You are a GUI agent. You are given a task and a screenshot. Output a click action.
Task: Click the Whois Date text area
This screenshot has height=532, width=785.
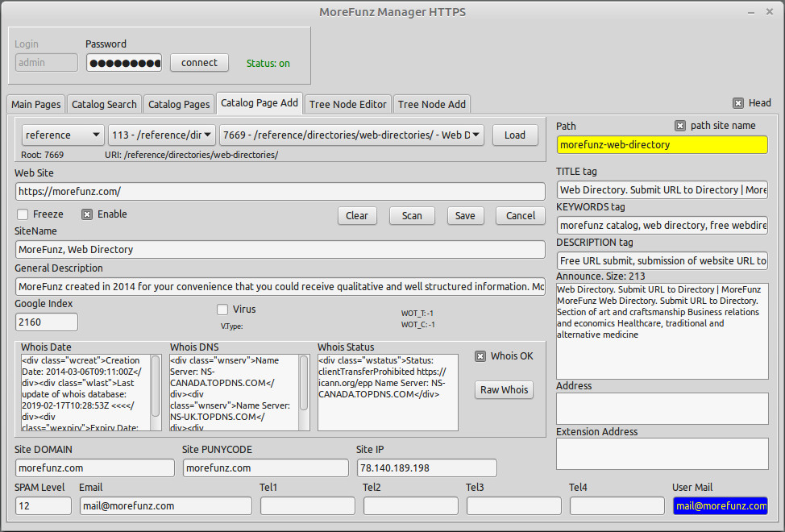[x=85, y=393]
